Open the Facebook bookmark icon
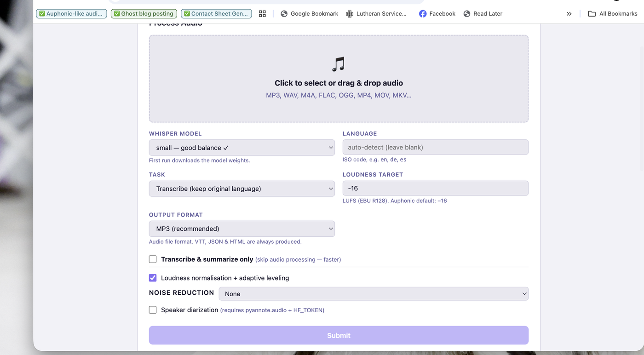This screenshot has width=644, height=355. (x=423, y=14)
